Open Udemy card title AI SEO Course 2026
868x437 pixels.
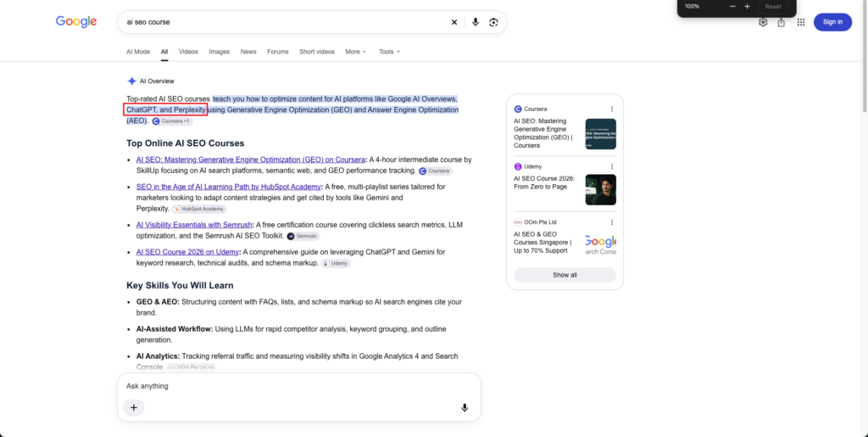pos(544,182)
